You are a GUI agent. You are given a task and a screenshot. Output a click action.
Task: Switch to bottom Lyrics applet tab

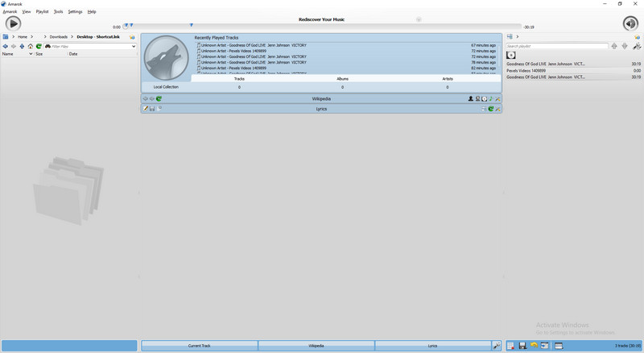[x=432, y=346]
